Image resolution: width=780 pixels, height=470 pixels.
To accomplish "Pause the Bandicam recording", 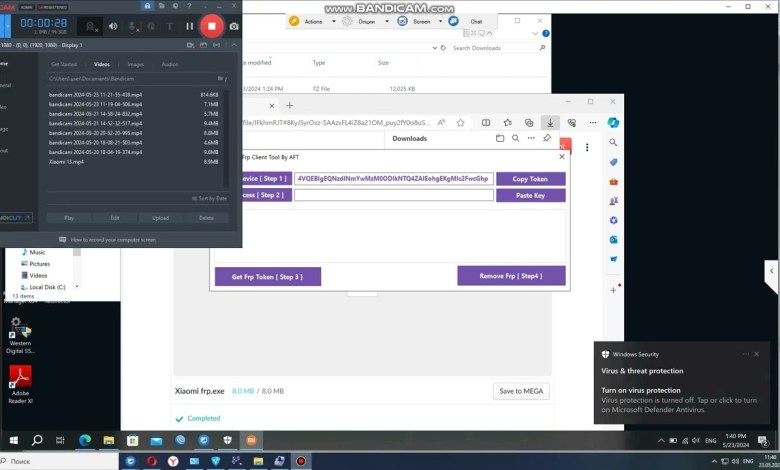I will 190,26.
